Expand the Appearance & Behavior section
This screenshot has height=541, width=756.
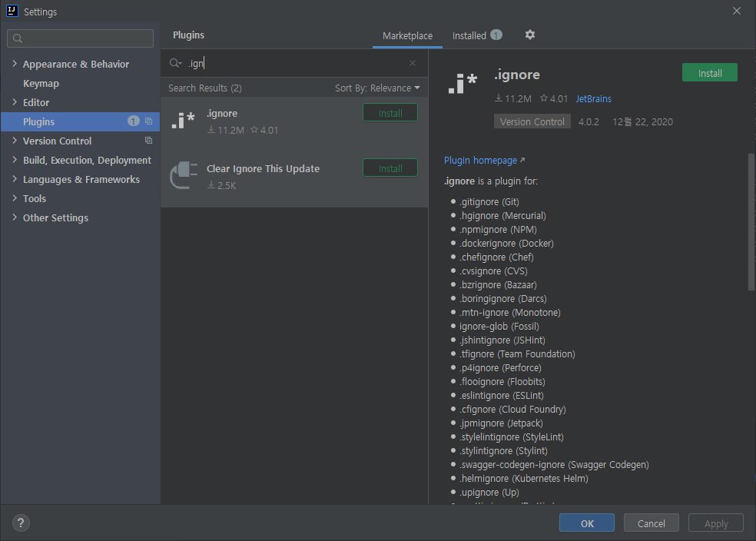(x=15, y=64)
